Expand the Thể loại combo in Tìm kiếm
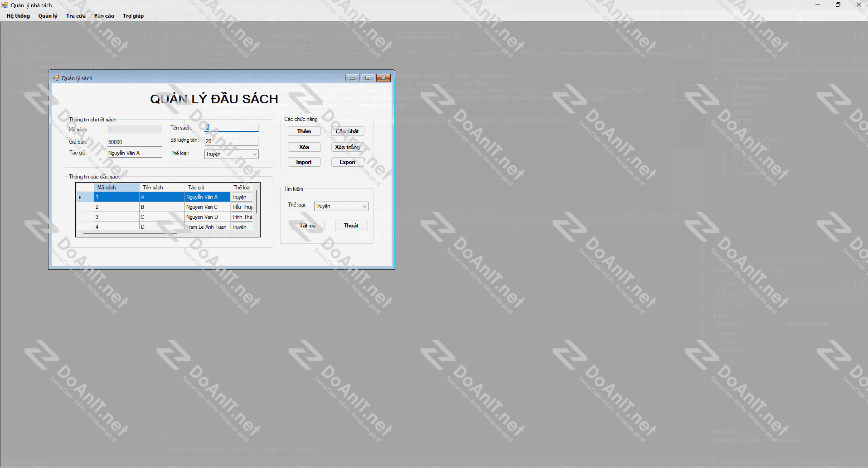868x468 pixels. click(x=364, y=207)
